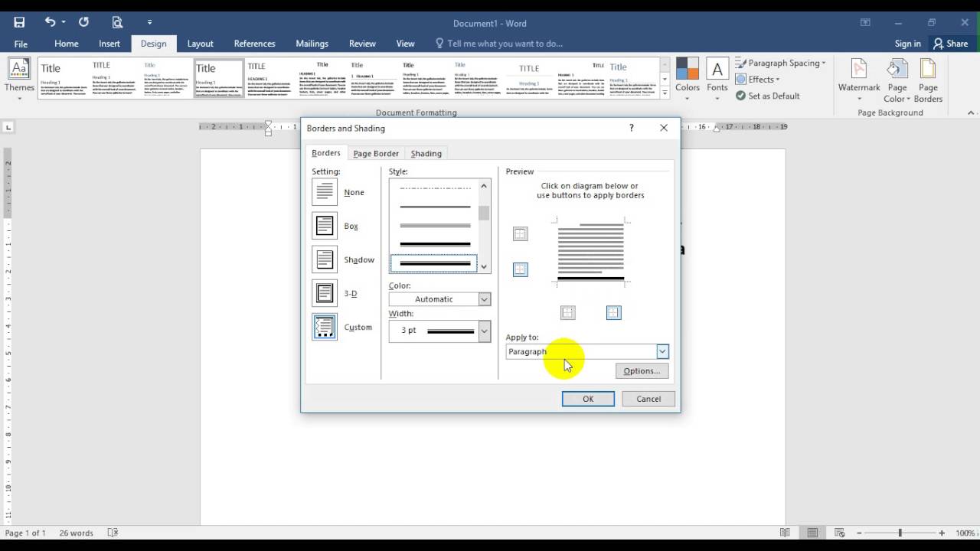The height and width of the screenshot is (551, 980).
Task: Switch to Web Layout view
Action: pyautogui.click(x=840, y=533)
